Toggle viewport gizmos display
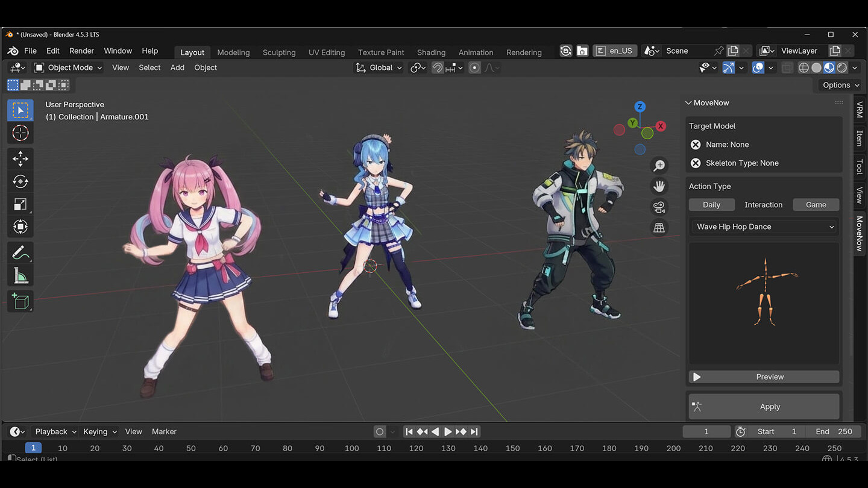Screen dimensions: 868x488 click(729, 67)
